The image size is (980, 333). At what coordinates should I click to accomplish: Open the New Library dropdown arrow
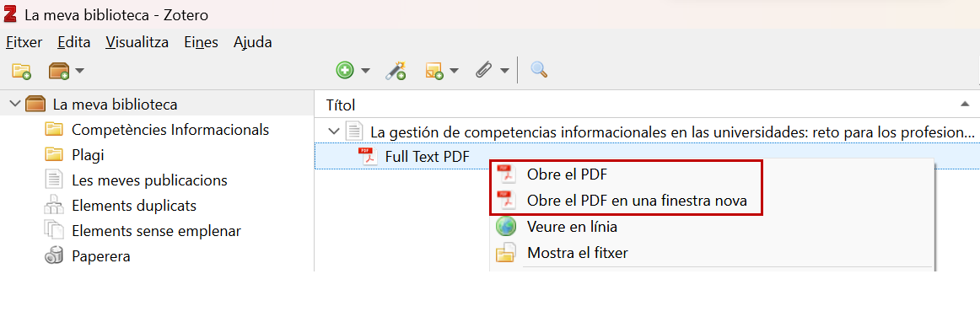click(79, 71)
